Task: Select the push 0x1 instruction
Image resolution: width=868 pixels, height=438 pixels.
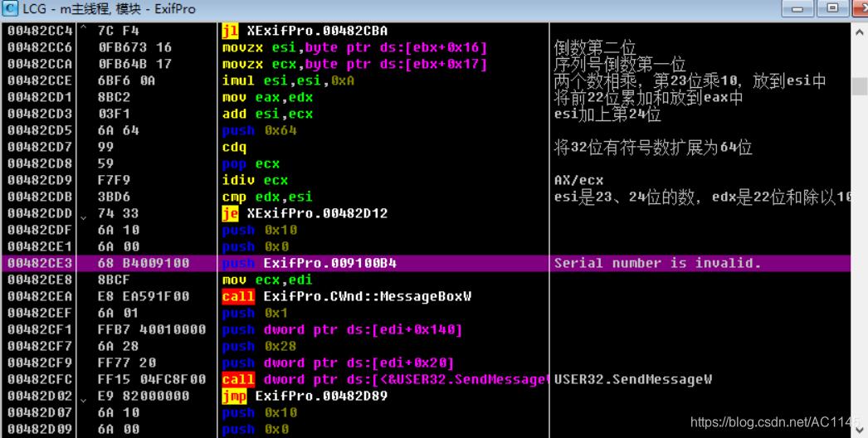Action: pos(256,313)
